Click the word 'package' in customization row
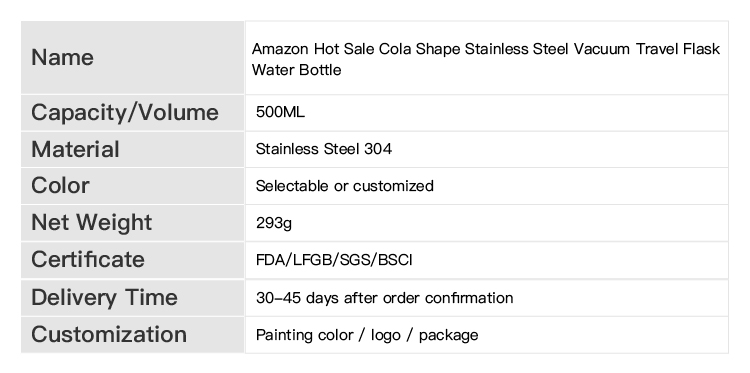This screenshot has width=750, height=373. (448, 335)
